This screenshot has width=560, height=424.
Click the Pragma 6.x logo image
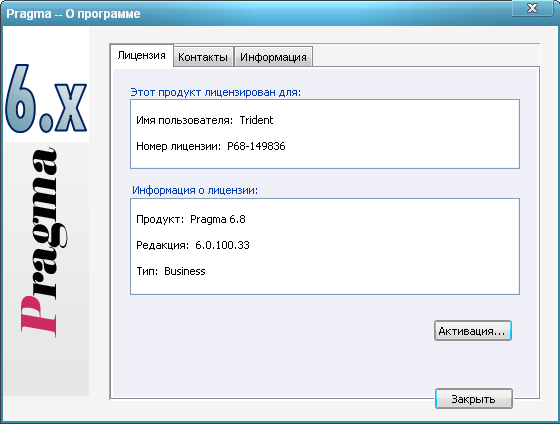pyautogui.click(x=46, y=211)
